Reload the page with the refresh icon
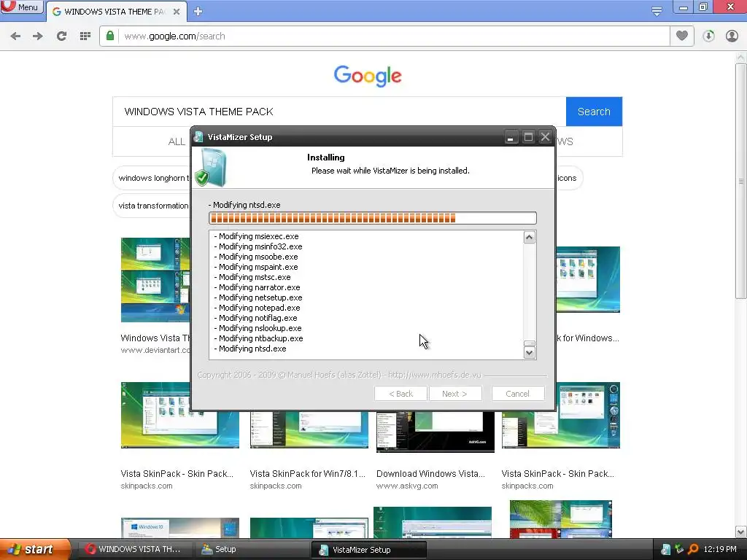 click(x=61, y=36)
